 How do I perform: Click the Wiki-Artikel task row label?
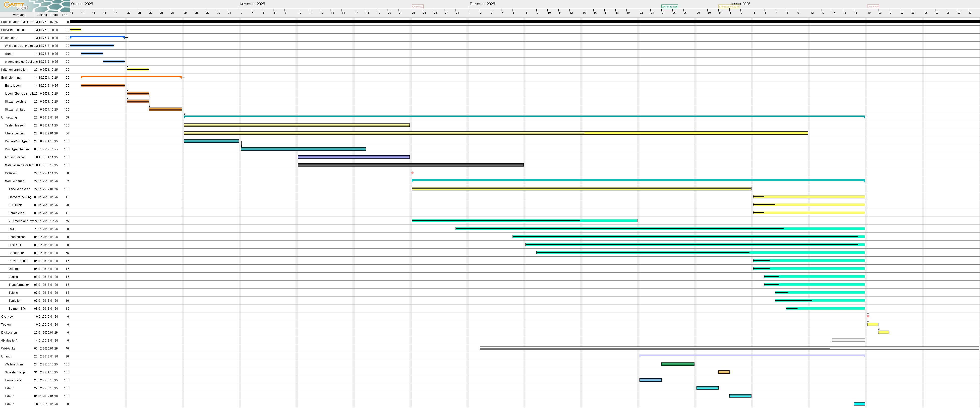(x=8, y=349)
